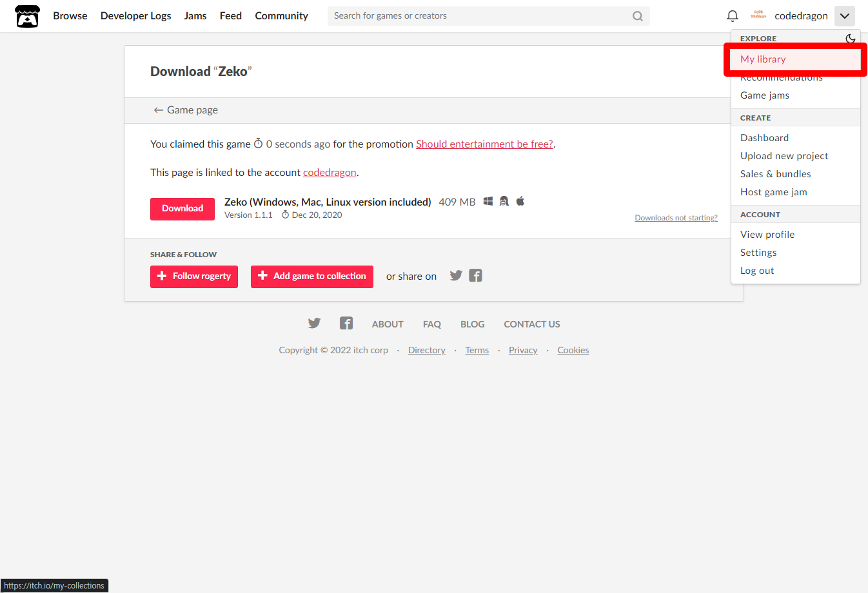Click the 'Zeko (Windows, Mac, Linux version included)' title
Viewport: 868px width, 593px height.
click(328, 202)
